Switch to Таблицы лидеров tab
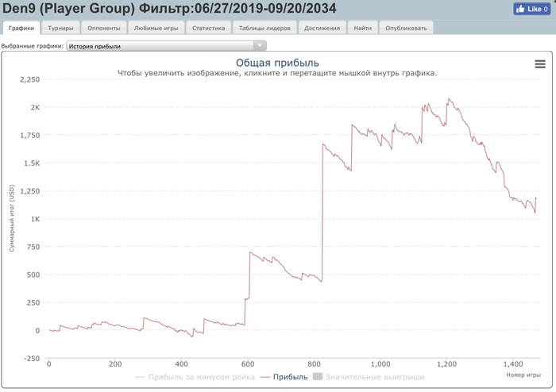 tap(264, 28)
